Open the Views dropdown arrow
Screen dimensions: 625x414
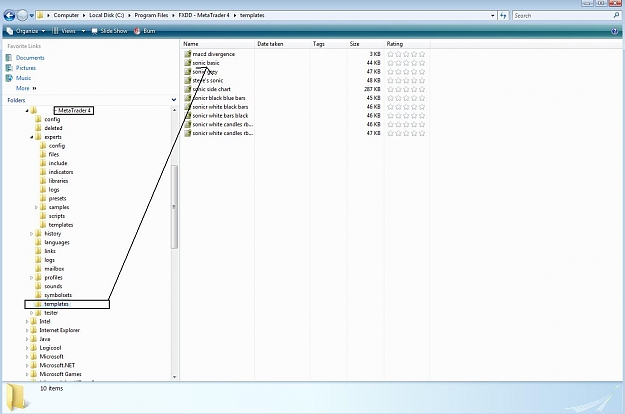pos(83,31)
